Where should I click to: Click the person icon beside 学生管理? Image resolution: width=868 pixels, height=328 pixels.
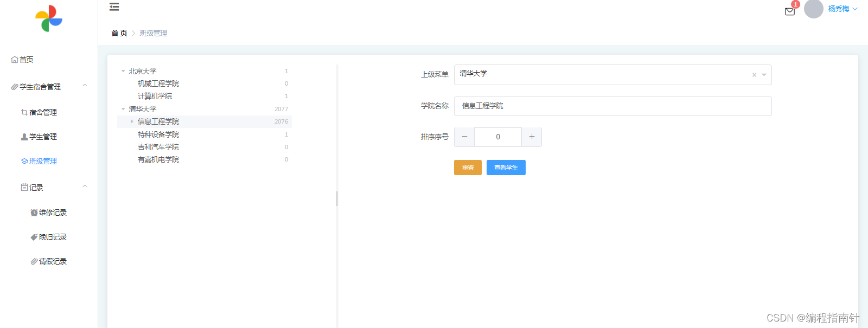pyautogui.click(x=24, y=137)
